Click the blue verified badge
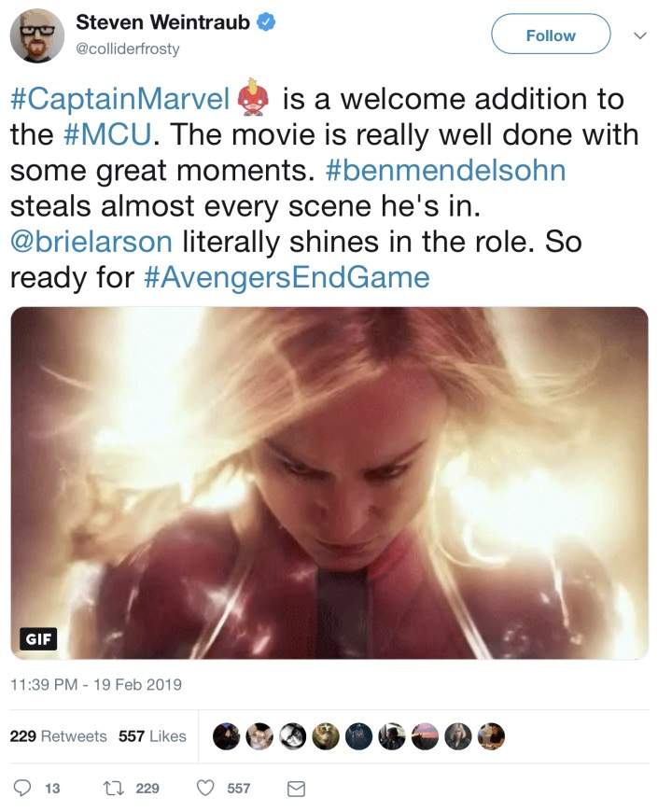Screen dimensions: 672x811 265,22
